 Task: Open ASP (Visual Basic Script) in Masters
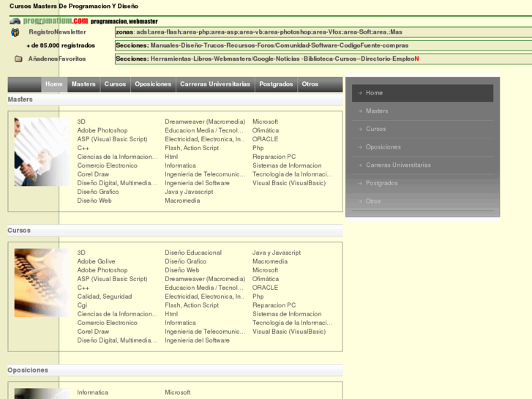coord(112,139)
